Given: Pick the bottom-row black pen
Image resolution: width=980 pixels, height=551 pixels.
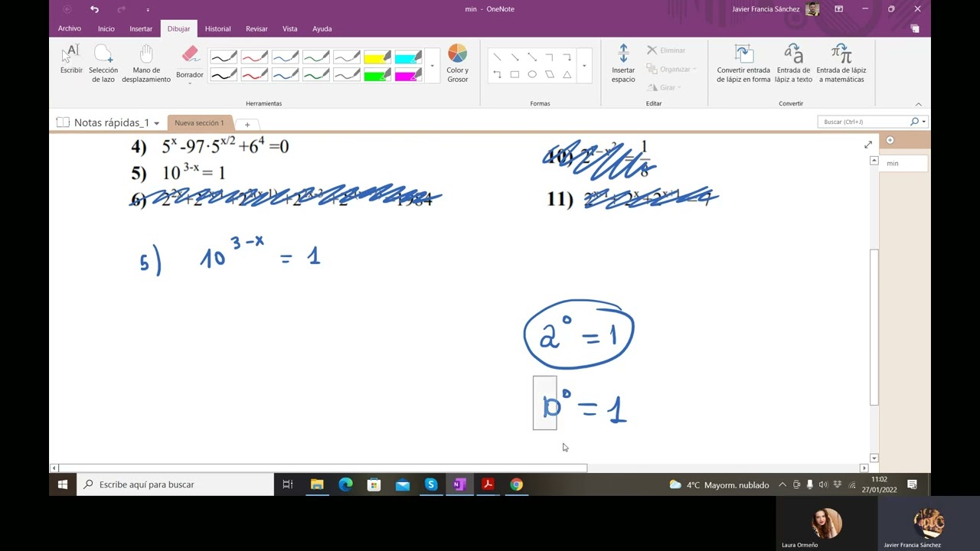Looking at the screenshot, I should [x=224, y=75].
